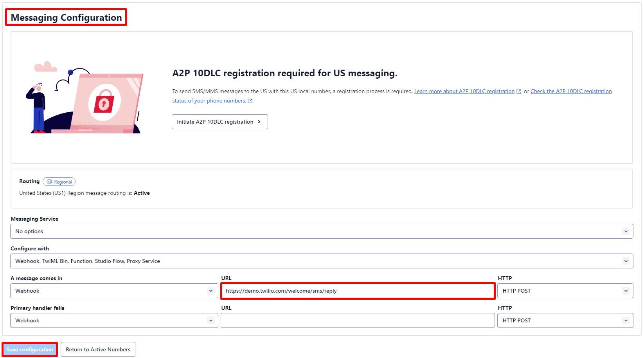Open HTTP POST dropdown for primary handler fails
This screenshot has width=644, height=358.
tap(565, 320)
